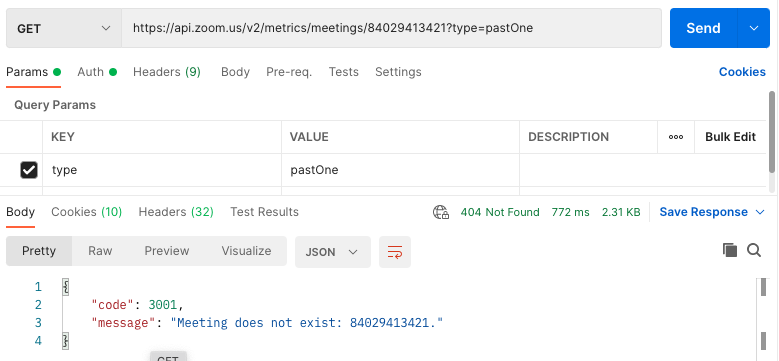This screenshot has width=779, height=361.
Task: Open the column options three-dots icon
Action: pos(676,137)
